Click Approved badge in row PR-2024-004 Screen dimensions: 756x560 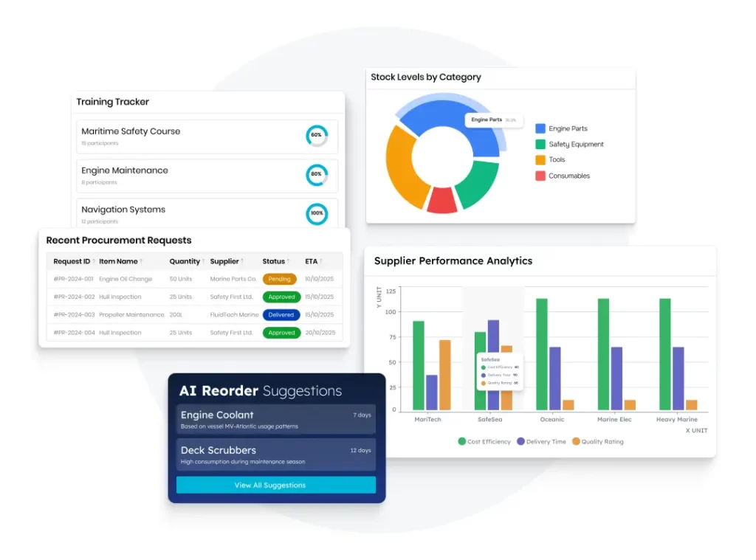click(281, 333)
